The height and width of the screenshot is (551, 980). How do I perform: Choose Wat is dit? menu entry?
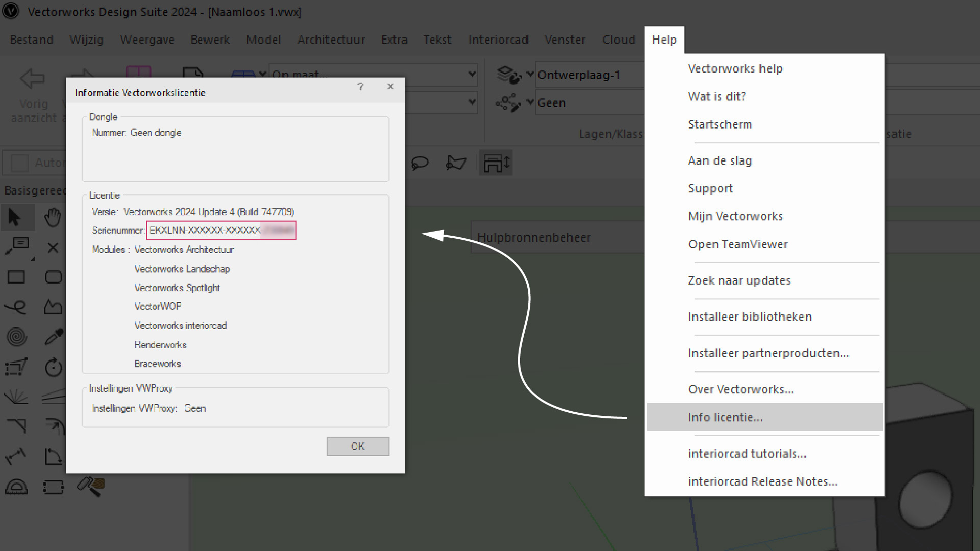pyautogui.click(x=765, y=96)
